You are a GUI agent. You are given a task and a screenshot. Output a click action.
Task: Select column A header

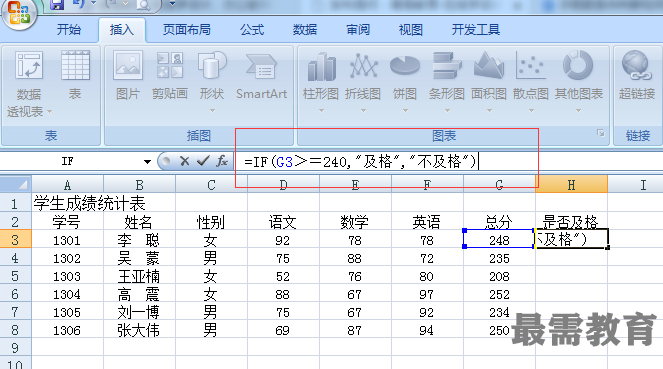pos(68,185)
